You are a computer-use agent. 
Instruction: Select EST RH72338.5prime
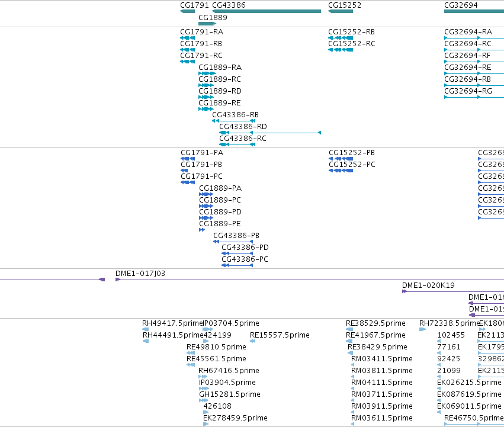tap(449, 323)
